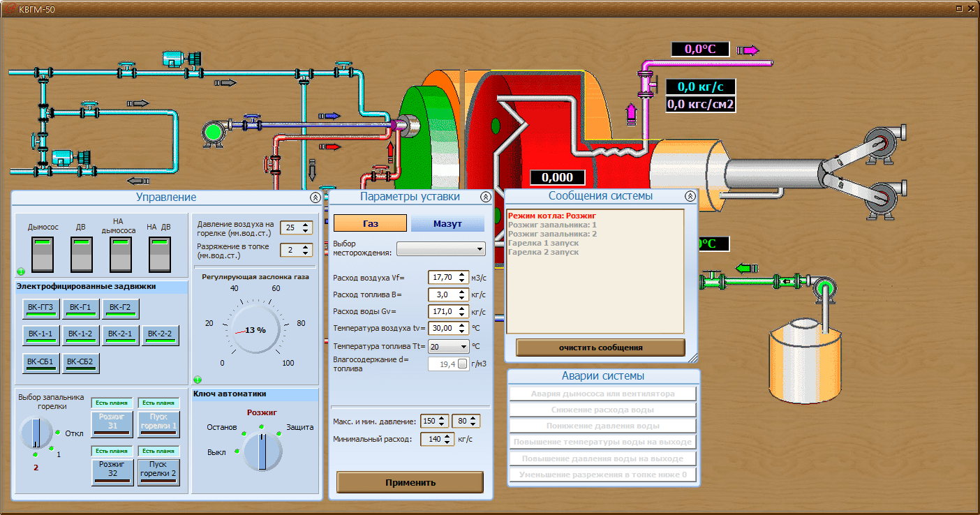The image size is (980, 515).
Task: Open the Выбор месторождения dropdown
Action: (x=441, y=249)
